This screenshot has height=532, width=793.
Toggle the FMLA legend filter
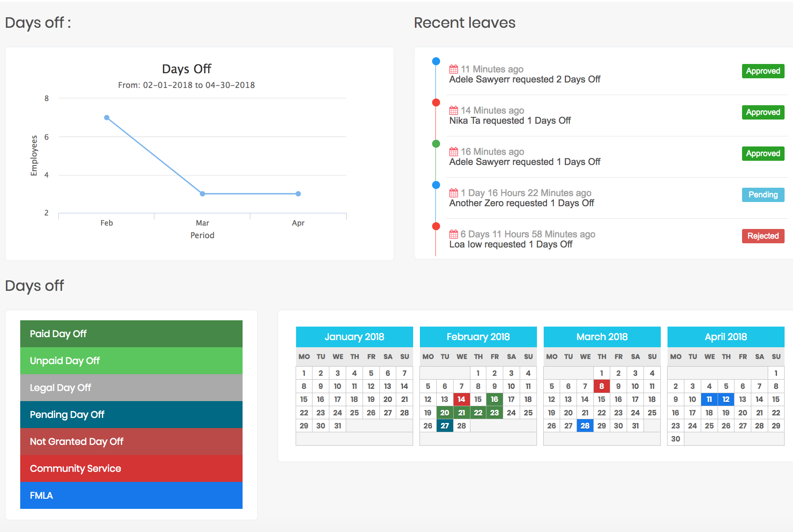[x=131, y=495]
